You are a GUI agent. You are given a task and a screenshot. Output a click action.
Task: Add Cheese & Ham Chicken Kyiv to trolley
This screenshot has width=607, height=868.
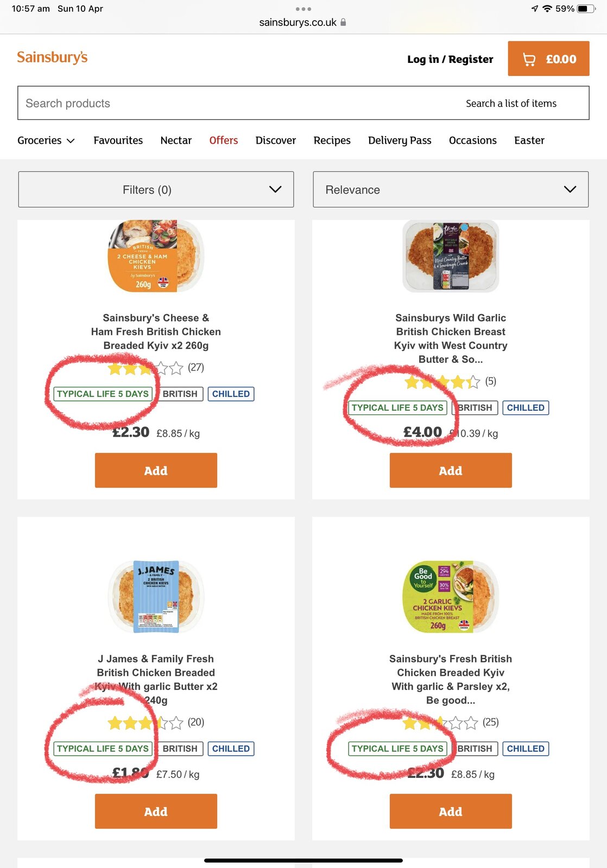156,470
